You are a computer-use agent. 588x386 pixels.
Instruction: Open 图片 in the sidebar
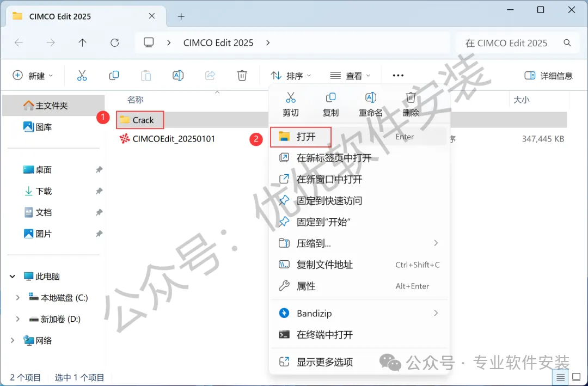[x=38, y=234]
